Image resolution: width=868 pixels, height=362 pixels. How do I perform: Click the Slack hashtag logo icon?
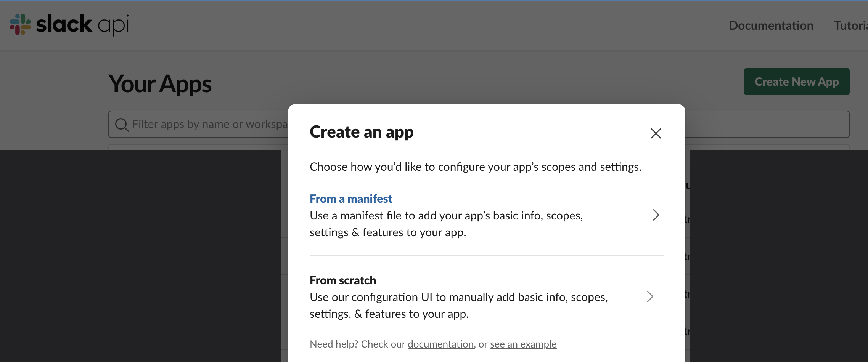pyautogui.click(x=20, y=24)
